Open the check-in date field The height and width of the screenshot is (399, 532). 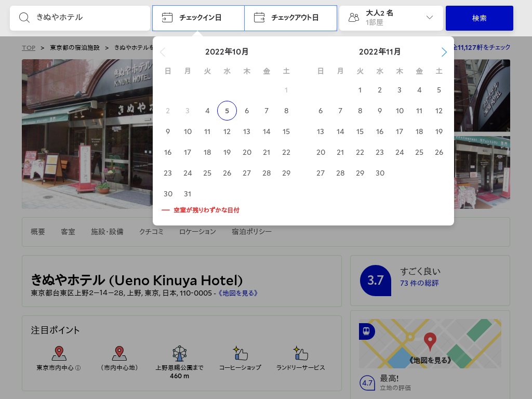point(198,18)
